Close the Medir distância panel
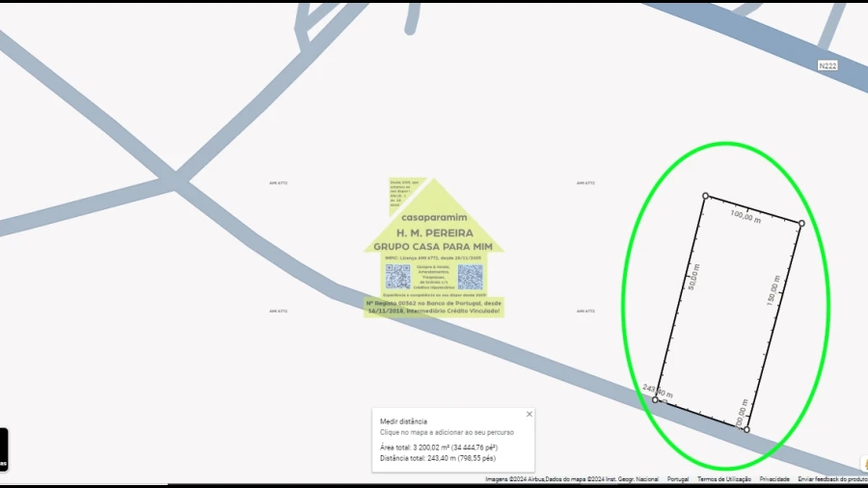 pyautogui.click(x=529, y=414)
